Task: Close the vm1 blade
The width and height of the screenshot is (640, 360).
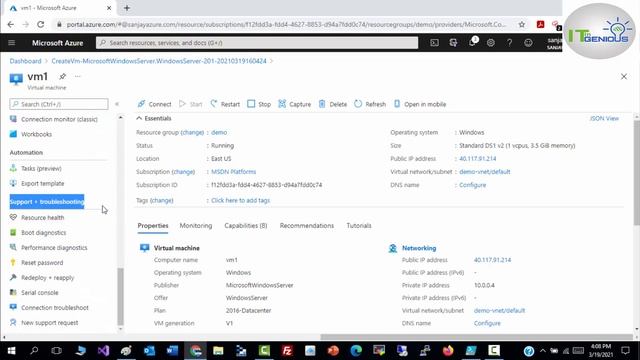Action: pyautogui.click(x=624, y=76)
